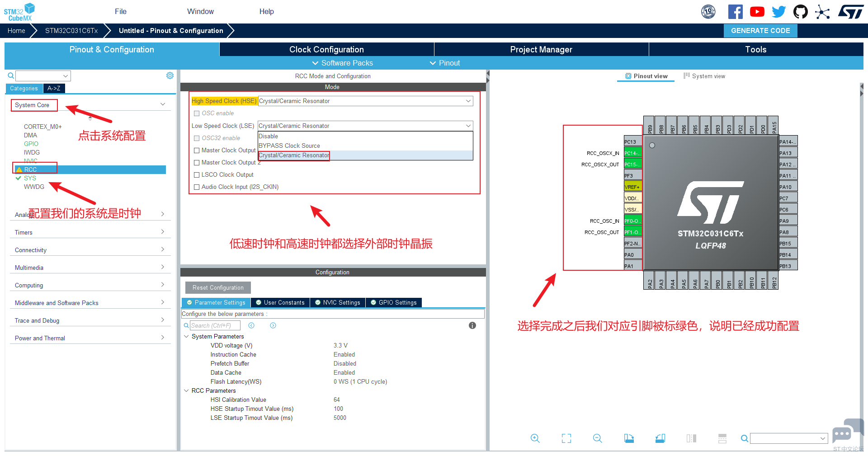Click the ST community network icon
Image resolution: width=868 pixels, height=456 pixels.
822,12
